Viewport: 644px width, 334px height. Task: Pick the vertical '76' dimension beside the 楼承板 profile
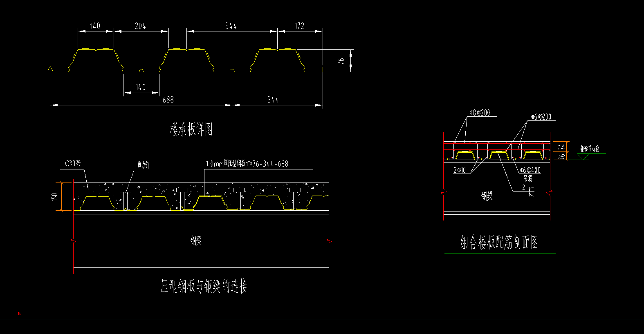tap(341, 61)
